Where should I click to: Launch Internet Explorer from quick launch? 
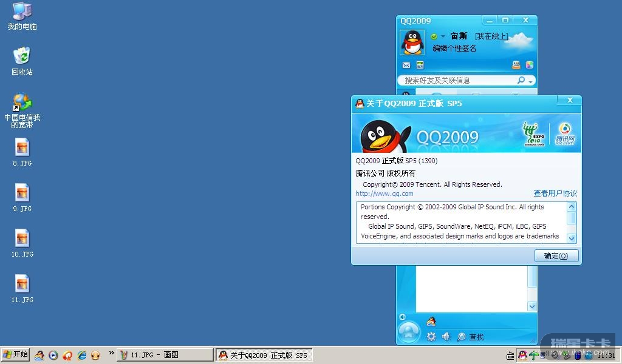(x=82, y=356)
